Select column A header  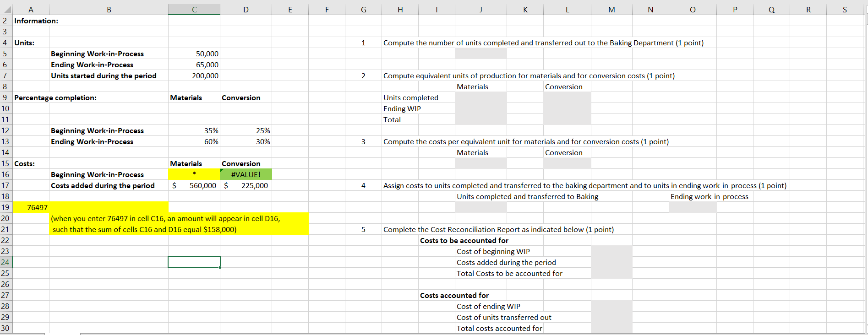31,9
